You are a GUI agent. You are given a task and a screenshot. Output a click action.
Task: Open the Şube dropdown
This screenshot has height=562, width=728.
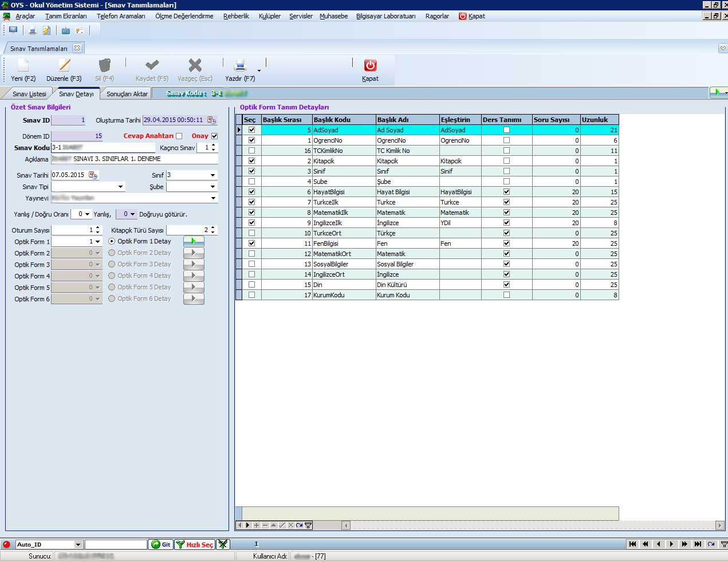[x=213, y=187]
